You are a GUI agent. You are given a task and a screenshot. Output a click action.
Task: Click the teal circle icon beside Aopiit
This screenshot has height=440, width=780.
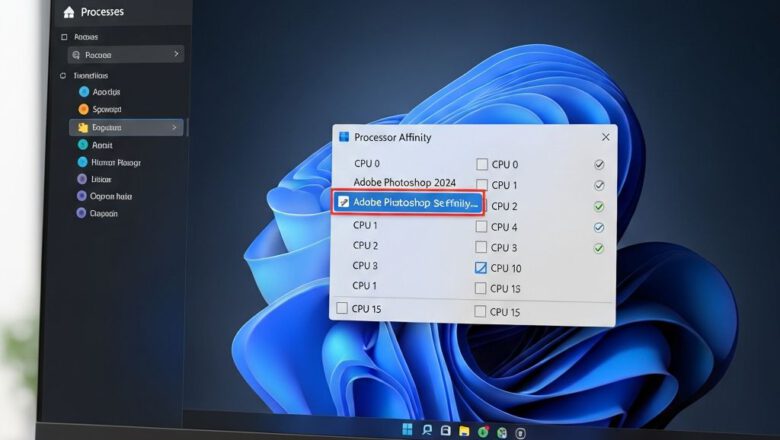tap(83, 145)
